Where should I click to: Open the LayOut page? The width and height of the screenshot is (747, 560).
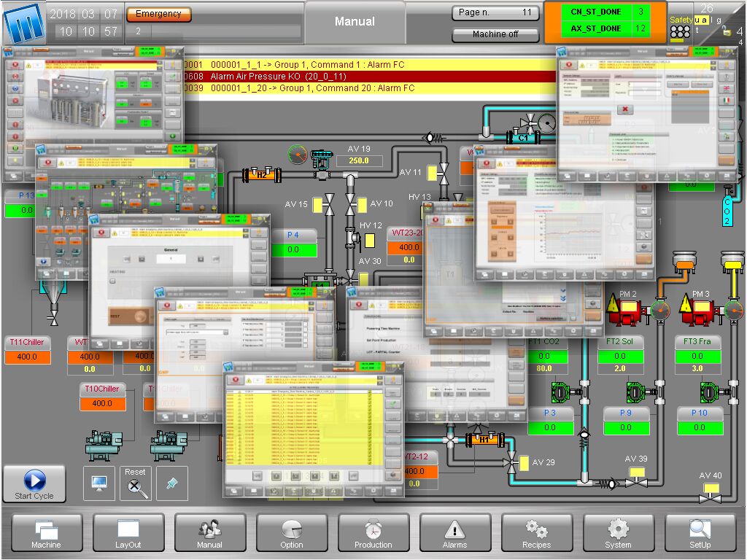tap(128, 532)
